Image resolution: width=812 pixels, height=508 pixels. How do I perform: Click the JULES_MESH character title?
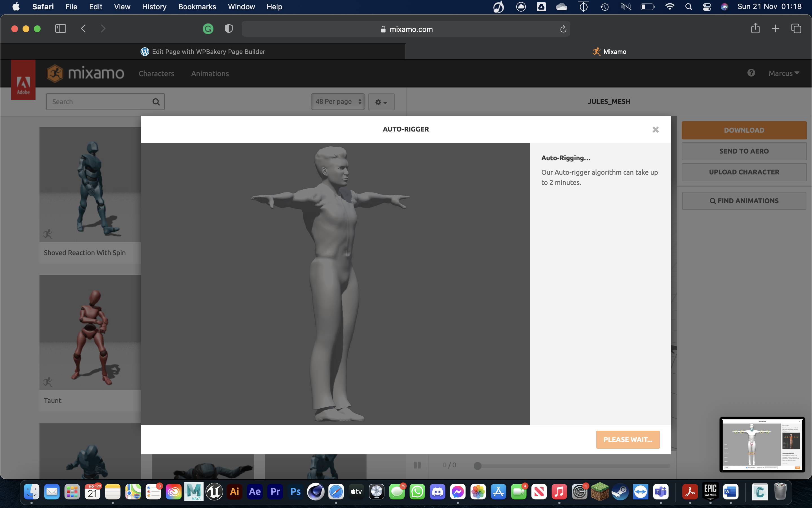coord(609,102)
